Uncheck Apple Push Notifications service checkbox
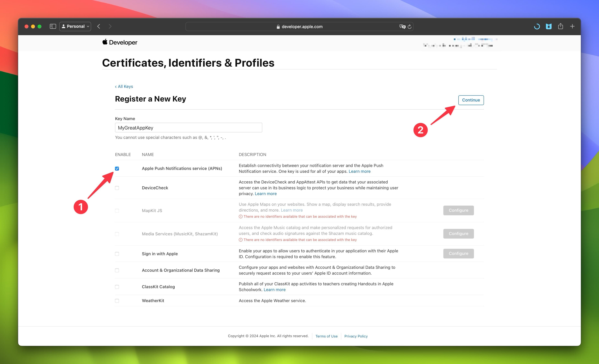This screenshot has width=599, height=364. [117, 169]
